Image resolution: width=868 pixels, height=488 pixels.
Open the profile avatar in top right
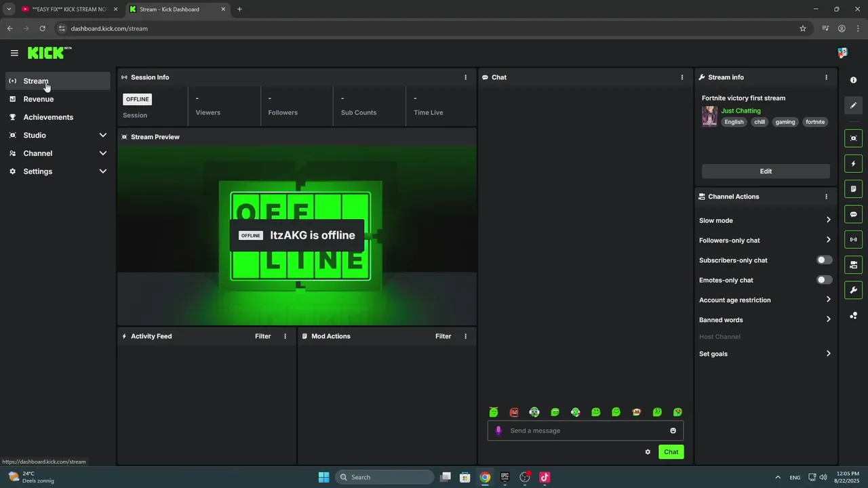(842, 53)
